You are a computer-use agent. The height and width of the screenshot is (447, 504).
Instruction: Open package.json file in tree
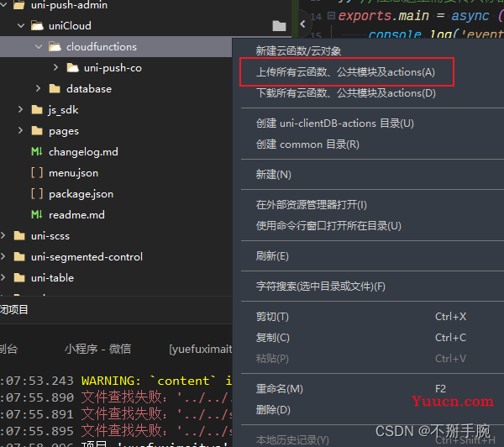coord(81,194)
